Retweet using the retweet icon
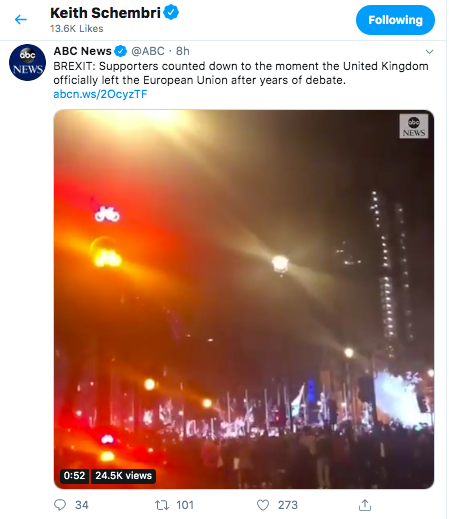449x519 pixels. tap(162, 505)
